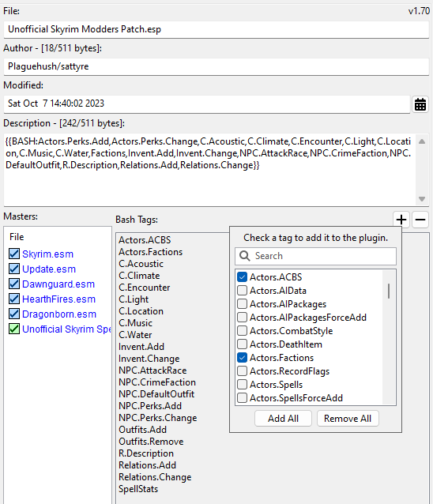Click the File name input field

216,29
